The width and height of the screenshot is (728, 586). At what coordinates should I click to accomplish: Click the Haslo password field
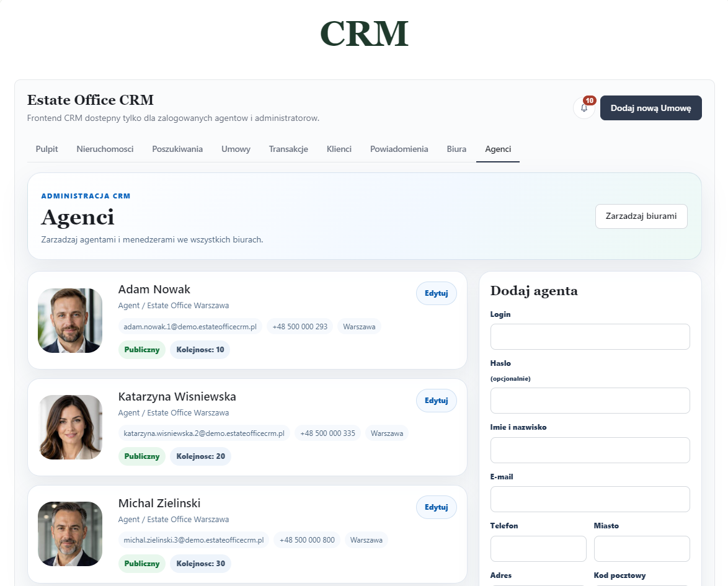click(x=590, y=400)
